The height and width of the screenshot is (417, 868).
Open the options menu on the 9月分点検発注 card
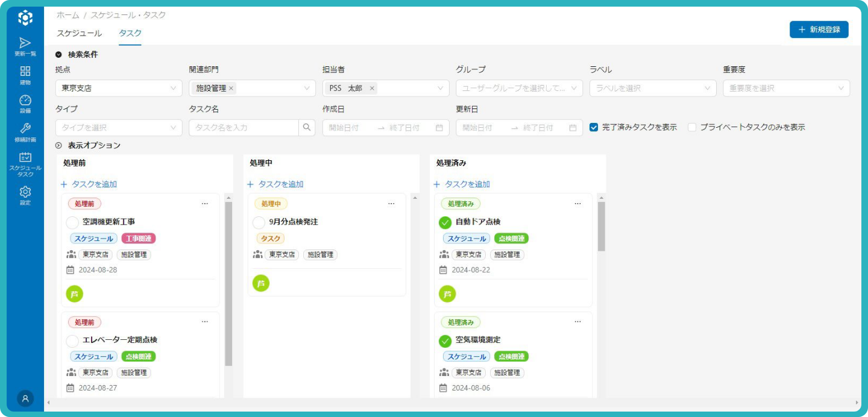391,204
